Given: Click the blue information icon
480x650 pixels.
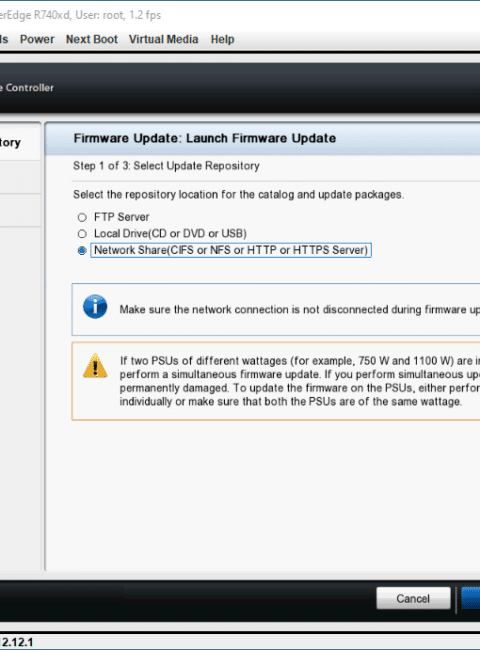Looking at the screenshot, I should [95, 307].
